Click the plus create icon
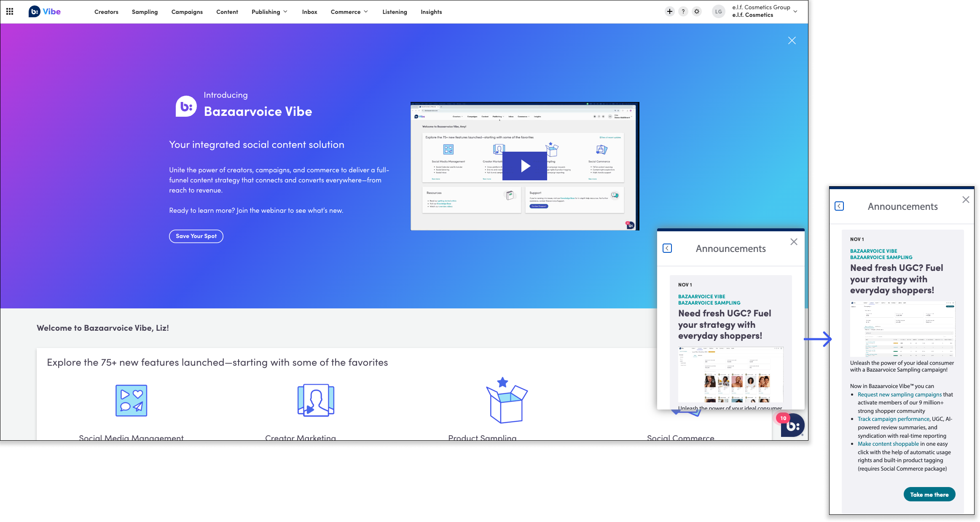 pos(669,12)
